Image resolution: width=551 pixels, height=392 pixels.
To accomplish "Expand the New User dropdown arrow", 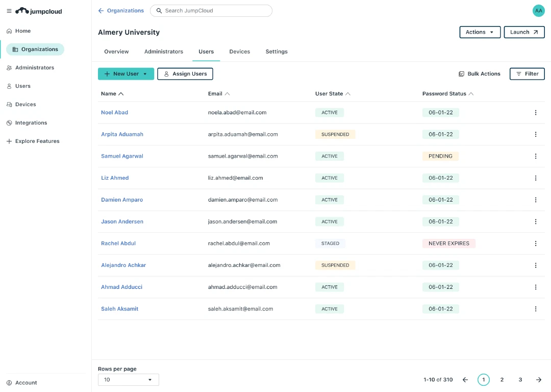I will tap(145, 74).
